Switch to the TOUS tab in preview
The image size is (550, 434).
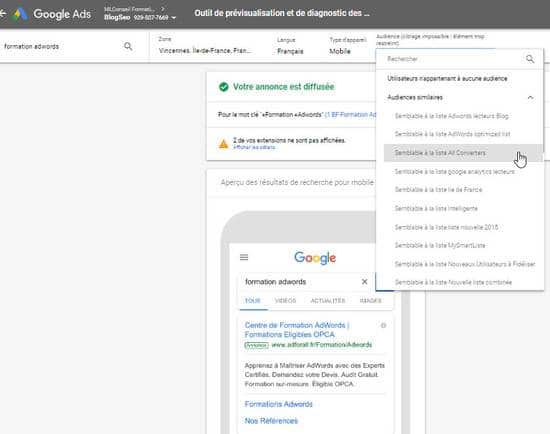[x=253, y=301]
